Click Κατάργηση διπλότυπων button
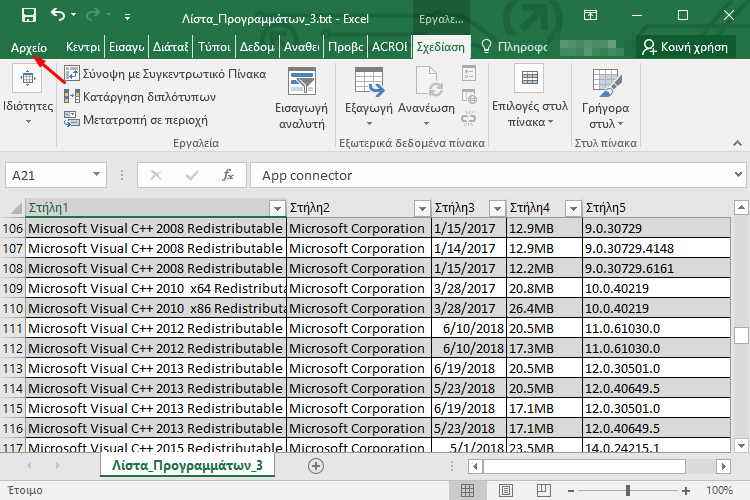This screenshot has width=750, height=500. 140,97
